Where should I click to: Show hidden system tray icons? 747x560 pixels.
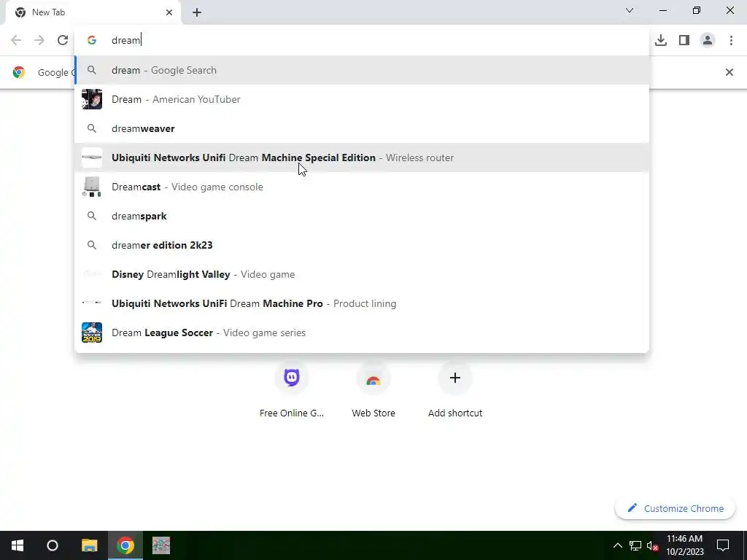(617, 545)
